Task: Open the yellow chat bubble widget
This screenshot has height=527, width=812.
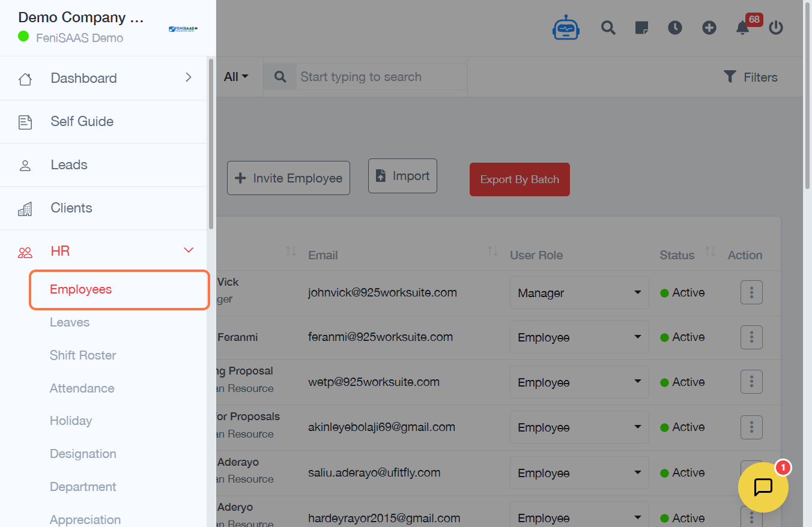Action: coord(763,487)
